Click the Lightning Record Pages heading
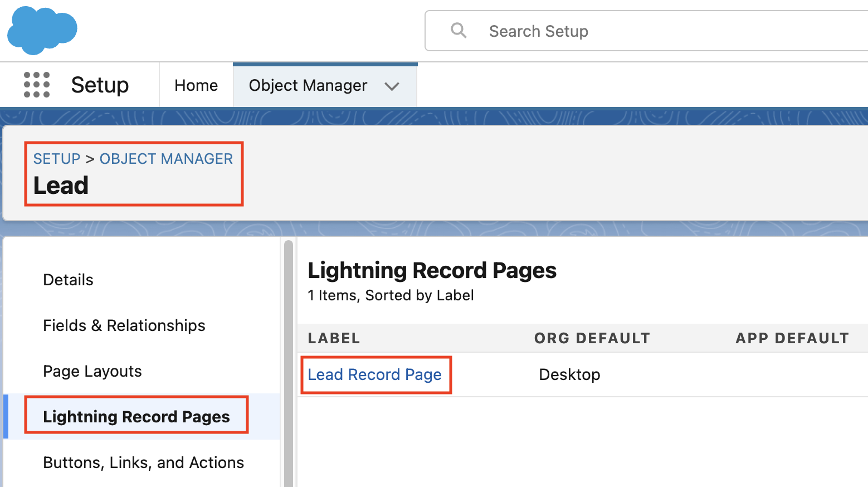 pyautogui.click(x=432, y=271)
